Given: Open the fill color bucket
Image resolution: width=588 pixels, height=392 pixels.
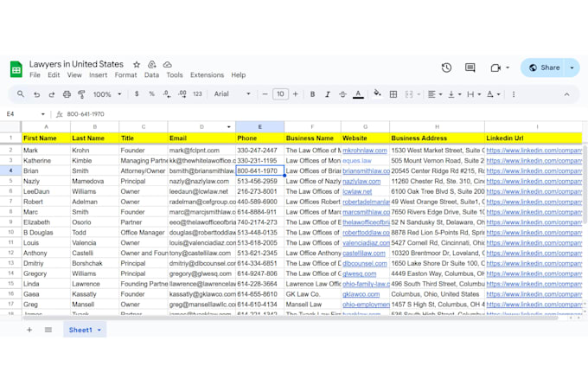Looking at the screenshot, I should click(x=377, y=93).
